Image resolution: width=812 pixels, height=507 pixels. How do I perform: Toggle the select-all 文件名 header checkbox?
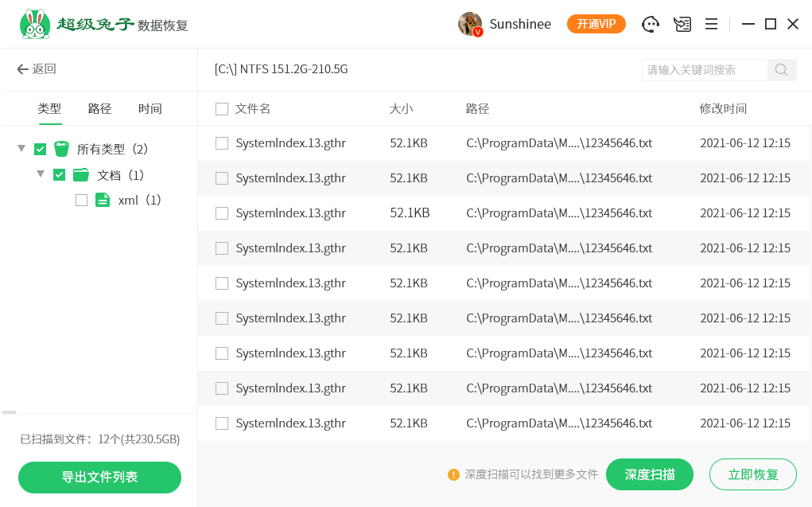222,109
